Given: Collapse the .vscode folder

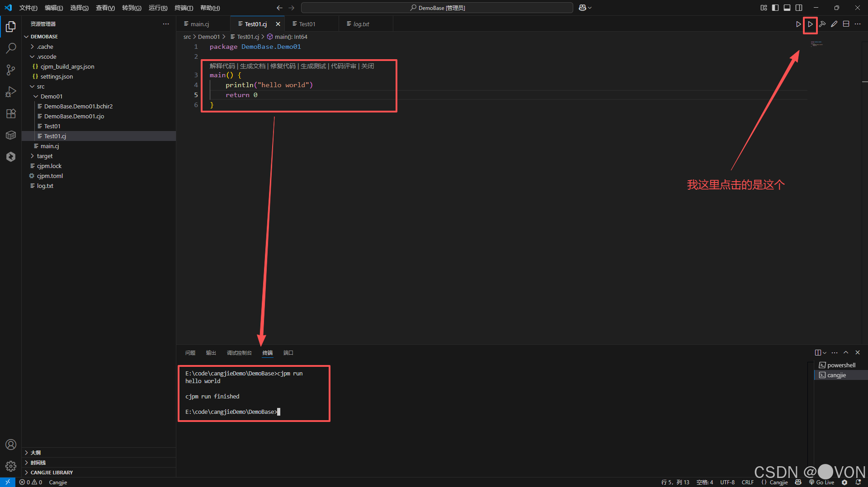Looking at the screenshot, I should (x=32, y=56).
